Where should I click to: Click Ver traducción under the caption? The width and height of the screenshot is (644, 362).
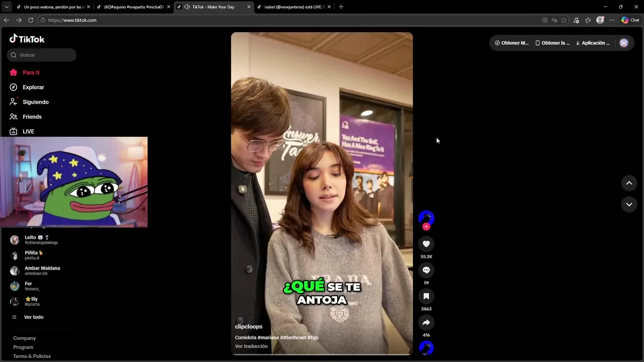point(251,346)
